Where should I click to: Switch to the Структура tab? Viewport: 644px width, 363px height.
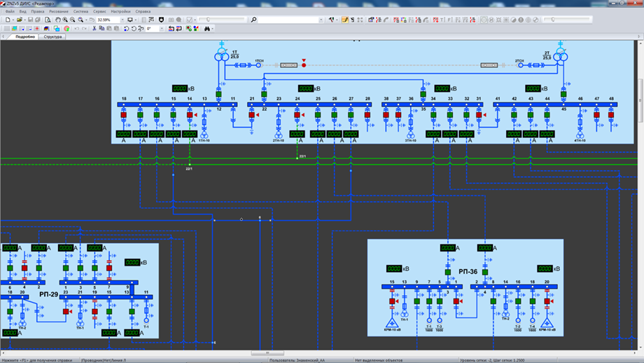pos(52,36)
